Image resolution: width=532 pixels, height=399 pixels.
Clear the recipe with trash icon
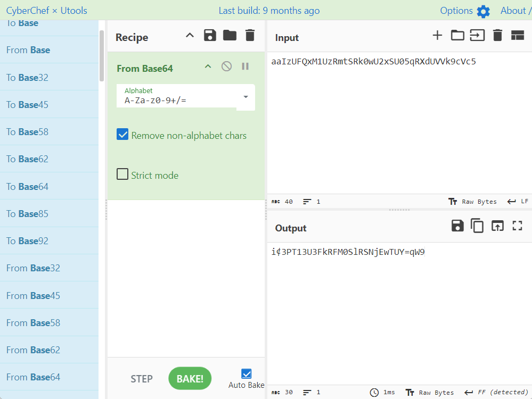point(250,35)
